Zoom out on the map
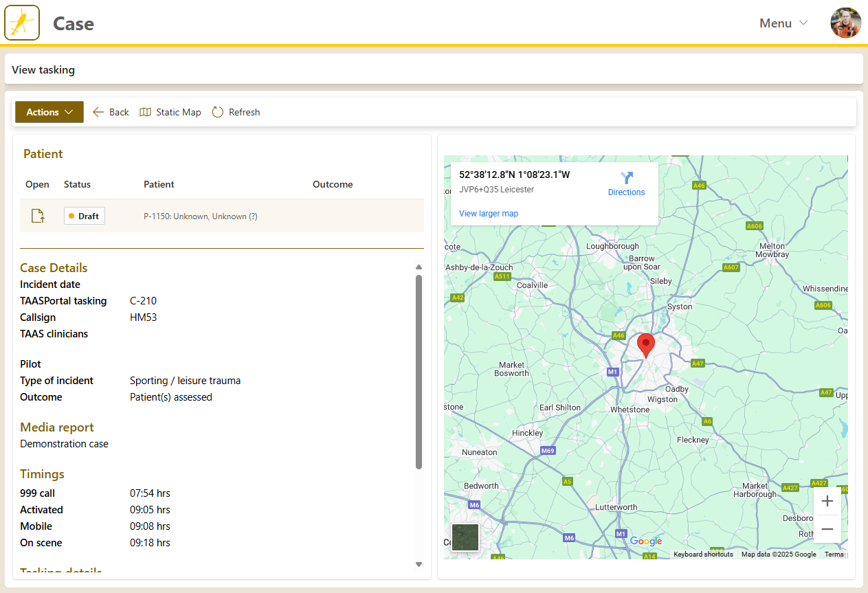 pyautogui.click(x=827, y=529)
